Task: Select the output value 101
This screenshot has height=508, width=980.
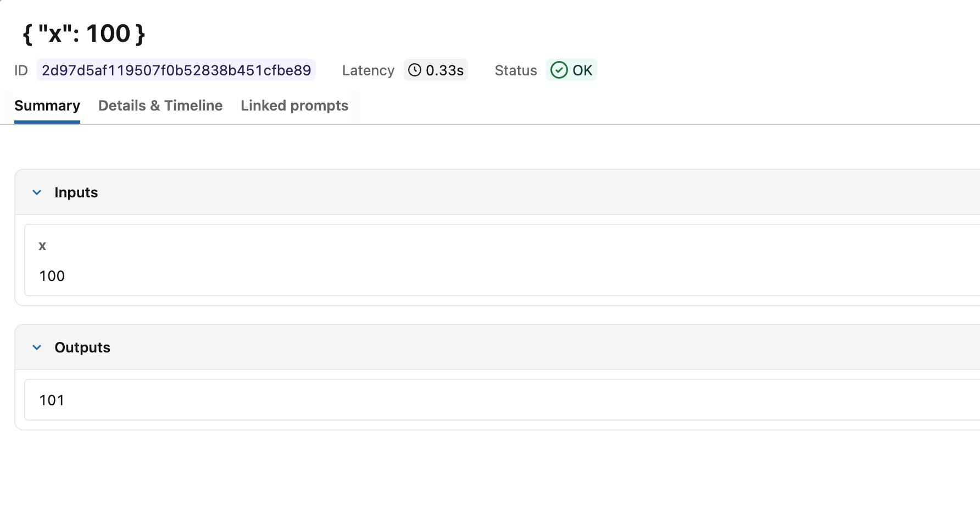Action: click(52, 400)
